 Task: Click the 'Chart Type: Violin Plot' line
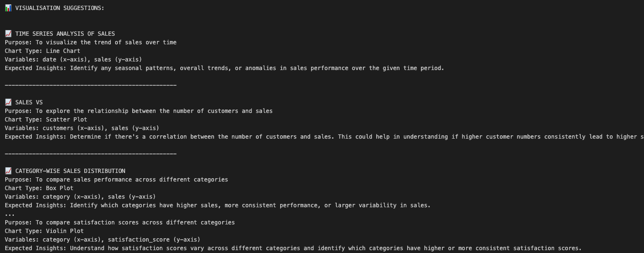pyautogui.click(x=44, y=231)
